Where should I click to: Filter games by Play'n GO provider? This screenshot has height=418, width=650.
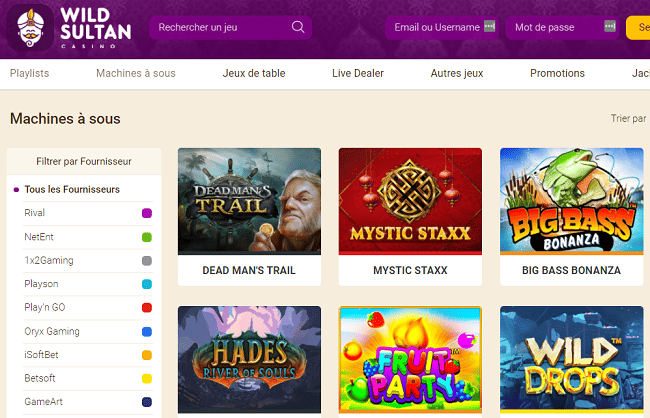[88, 308]
